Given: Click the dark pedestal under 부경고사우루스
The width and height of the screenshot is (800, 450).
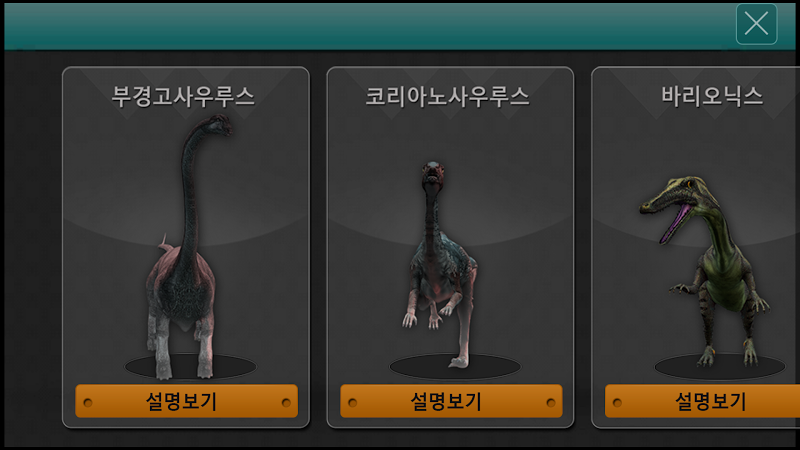Looking at the screenshot, I should tap(190, 366).
